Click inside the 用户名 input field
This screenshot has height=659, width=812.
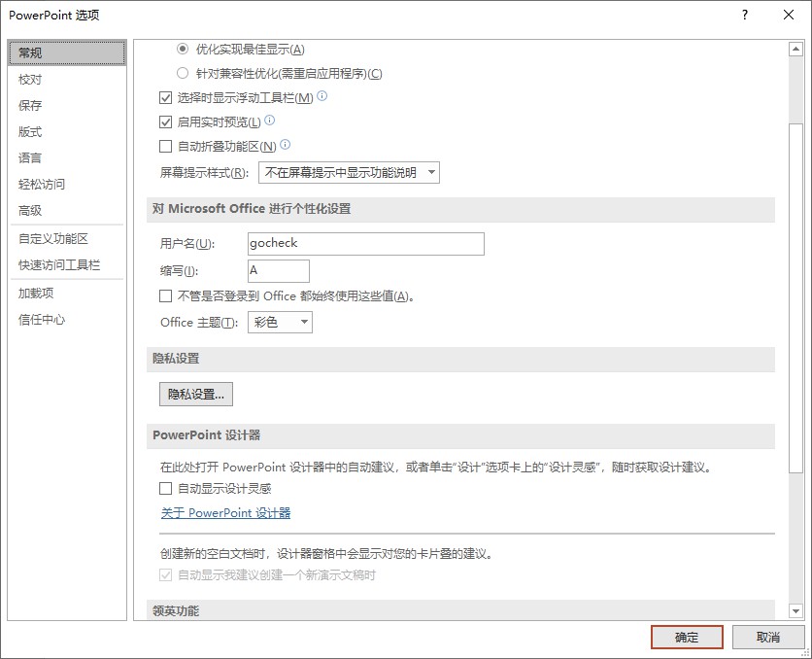pos(364,243)
